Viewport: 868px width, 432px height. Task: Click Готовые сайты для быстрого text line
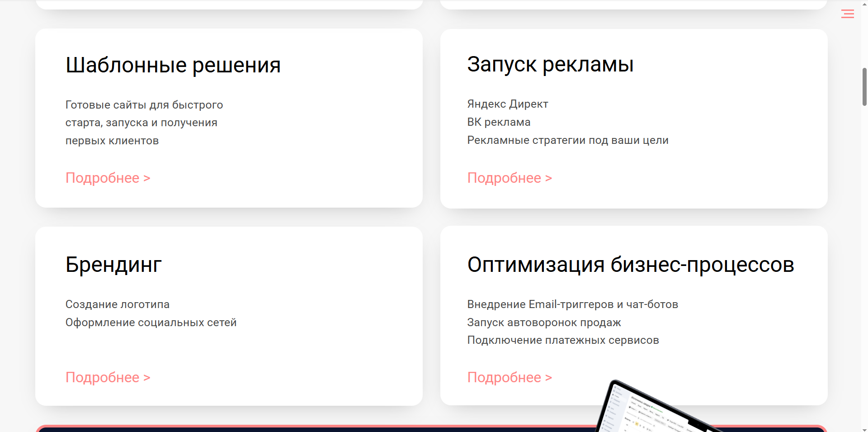click(x=144, y=105)
